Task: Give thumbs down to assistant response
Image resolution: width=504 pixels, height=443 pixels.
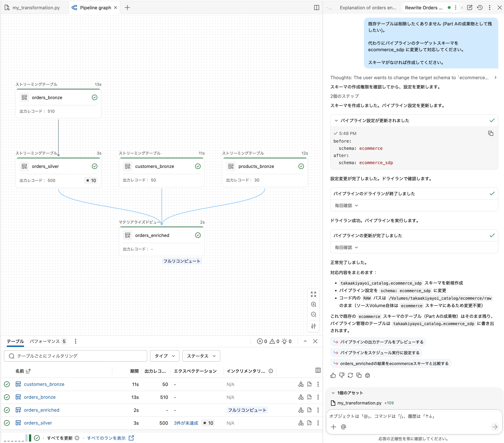Action: coord(342,375)
